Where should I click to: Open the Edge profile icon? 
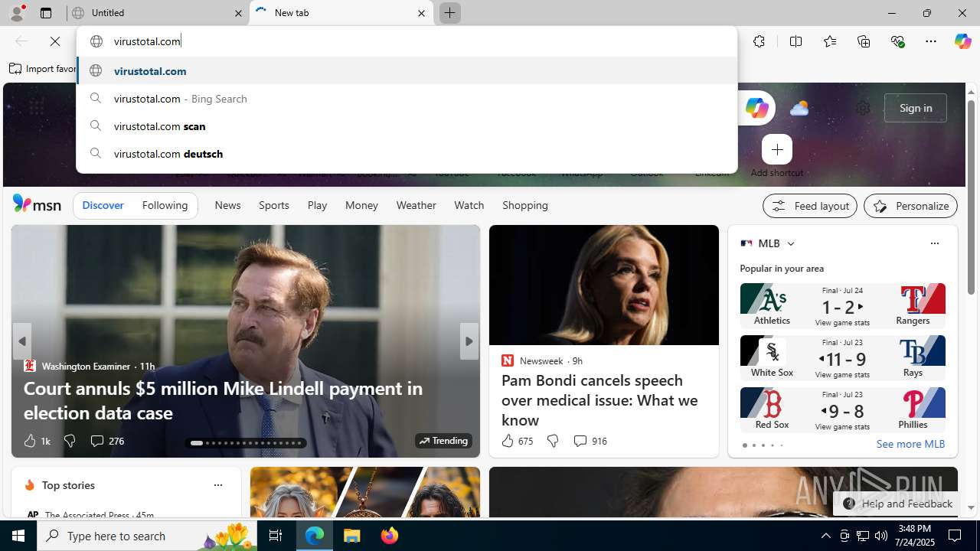coord(17,13)
